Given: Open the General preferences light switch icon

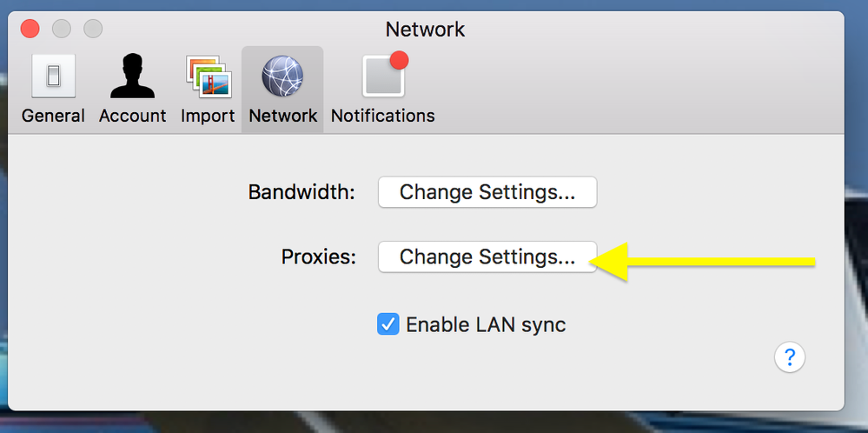Looking at the screenshot, I should coord(53,77).
